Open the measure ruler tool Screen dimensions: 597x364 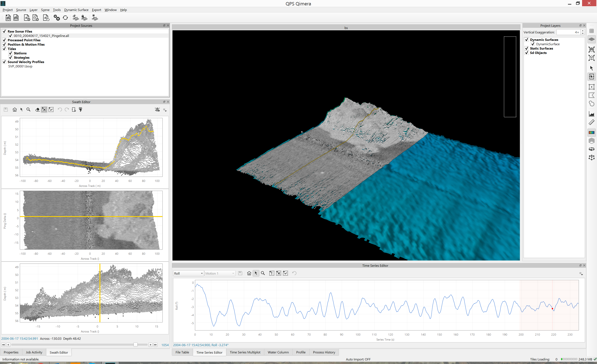click(591, 122)
